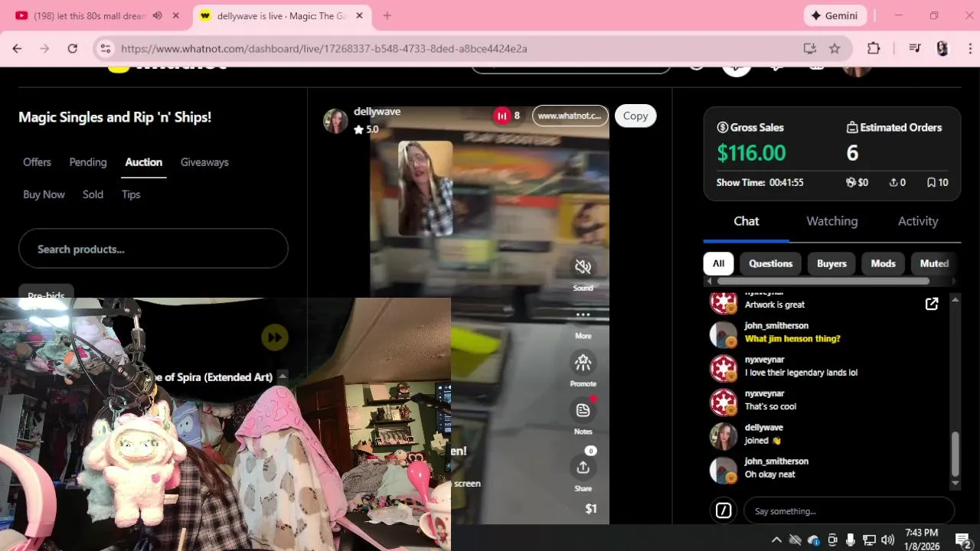Switch to the Watching tab
Image resolution: width=980 pixels, height=551 pixels.
(x=832, y=221)
